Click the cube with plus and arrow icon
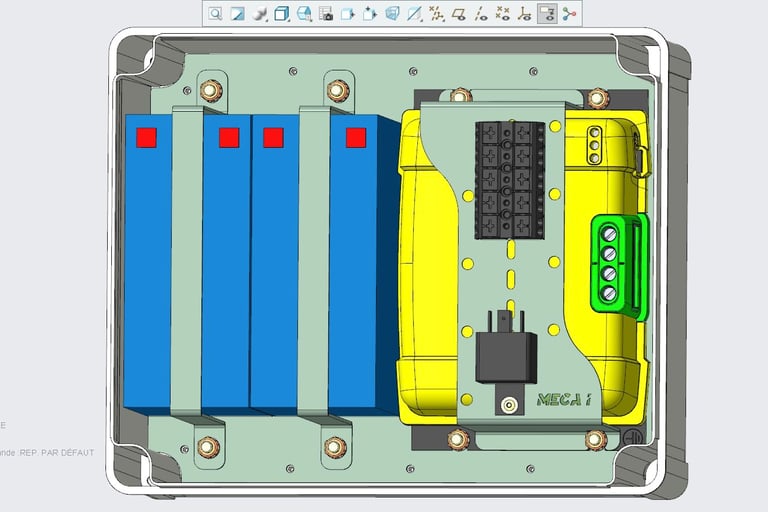 click(370, 14)
